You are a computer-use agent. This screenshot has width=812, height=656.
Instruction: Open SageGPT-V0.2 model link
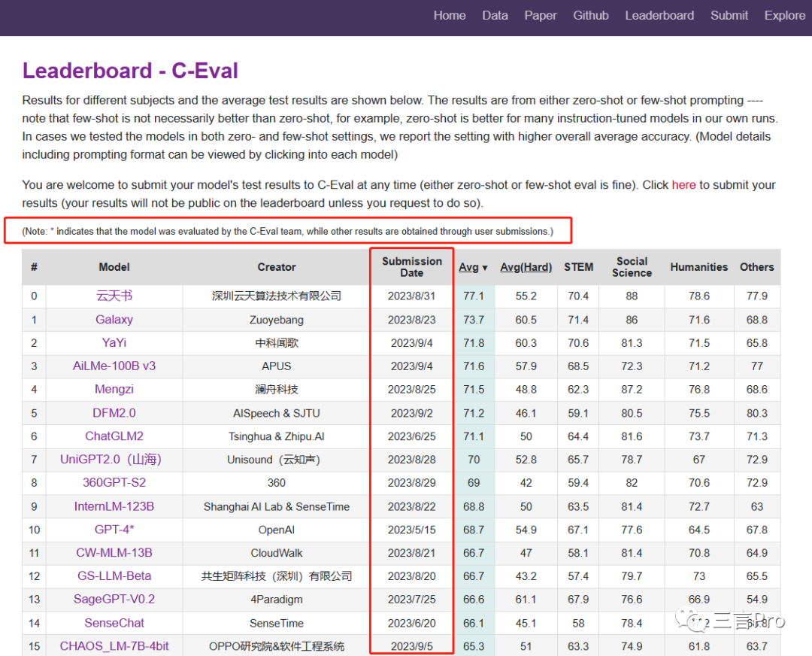click(114, 600)
